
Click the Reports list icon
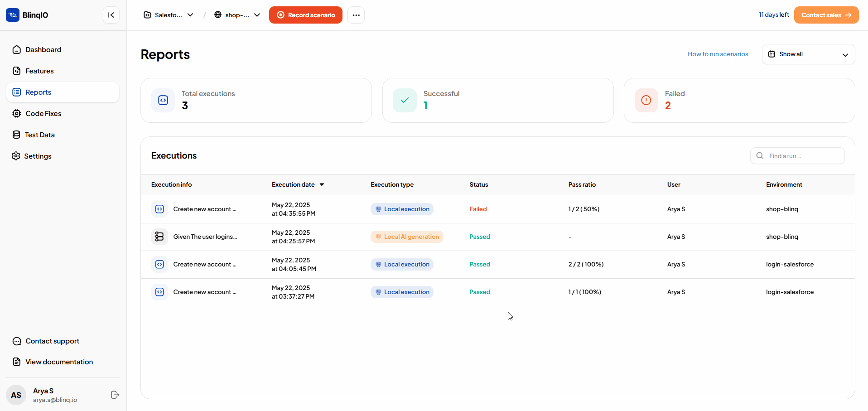click(x=17, y=92)
